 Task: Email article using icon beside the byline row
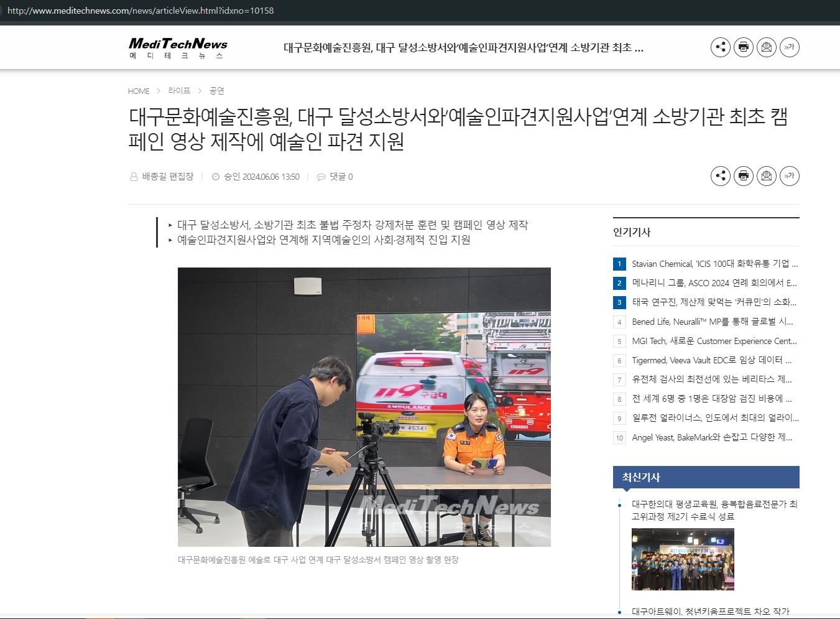pyautogui.click(x=766, y=176)
